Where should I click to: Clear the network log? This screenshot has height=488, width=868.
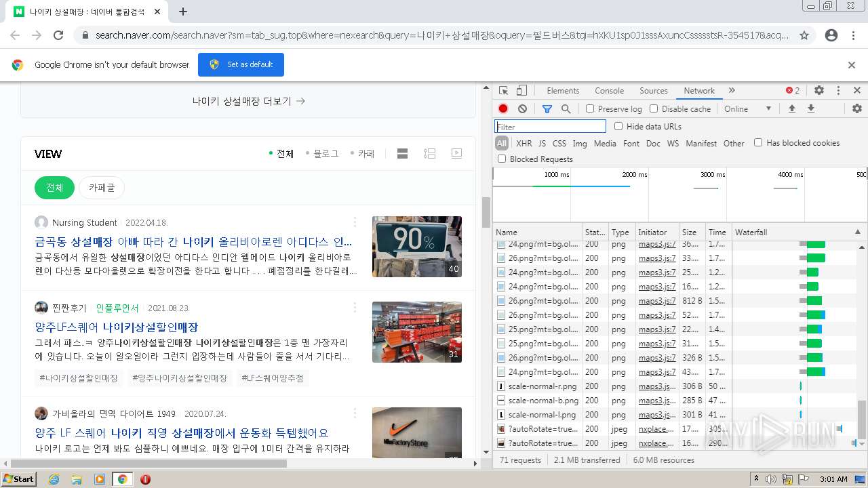(522, 108)
